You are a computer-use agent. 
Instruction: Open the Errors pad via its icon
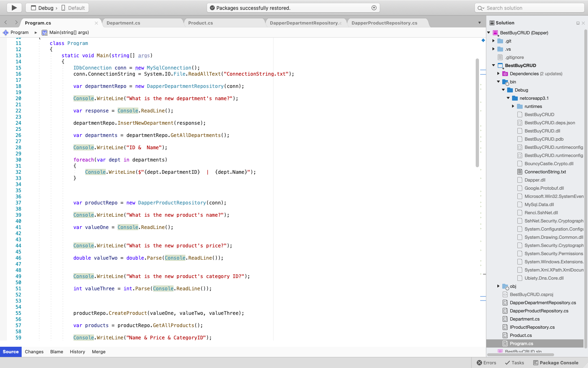[479, 362]
